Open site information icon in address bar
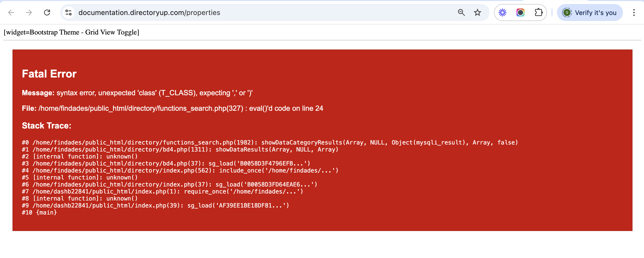The width and height of the screenshot is (644, 258). [x=68, y=12]
